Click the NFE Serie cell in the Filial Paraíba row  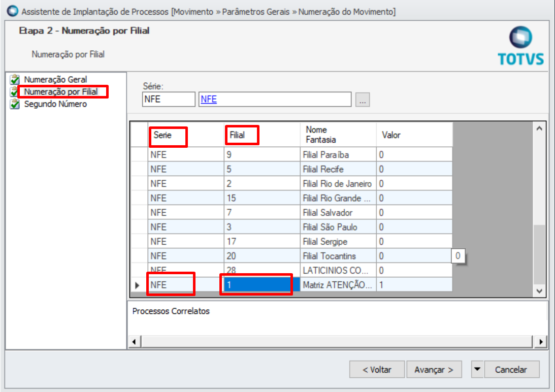[x=186, y=155]
